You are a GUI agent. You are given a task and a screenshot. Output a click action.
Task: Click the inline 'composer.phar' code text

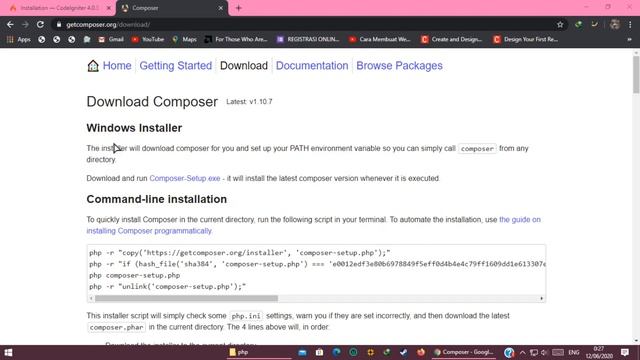116,327
